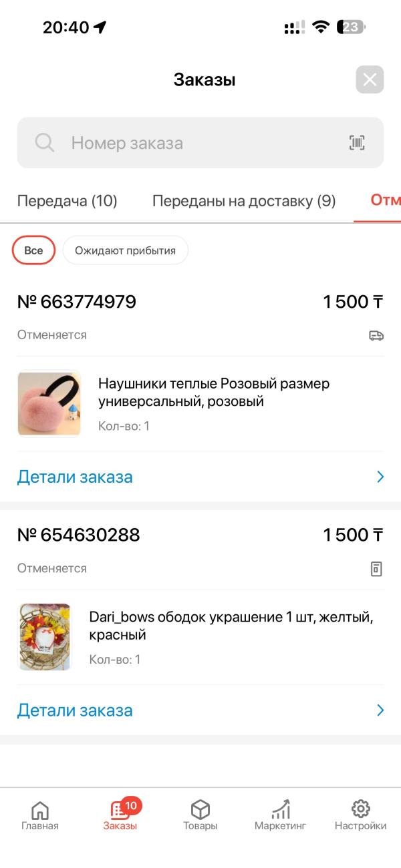This screenshot has height=868, width=401.
Task: Close the Заказы screen
Action: [370, 80]
